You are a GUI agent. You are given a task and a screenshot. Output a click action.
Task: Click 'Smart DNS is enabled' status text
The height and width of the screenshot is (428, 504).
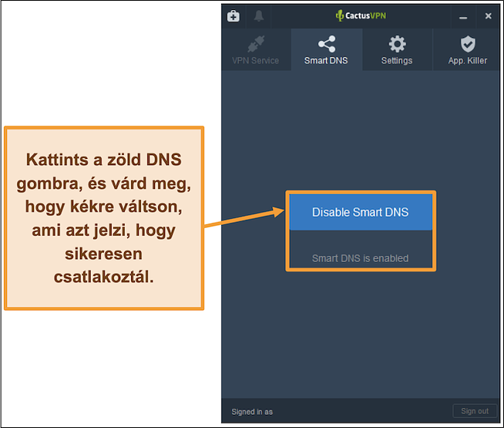(360, 258)
